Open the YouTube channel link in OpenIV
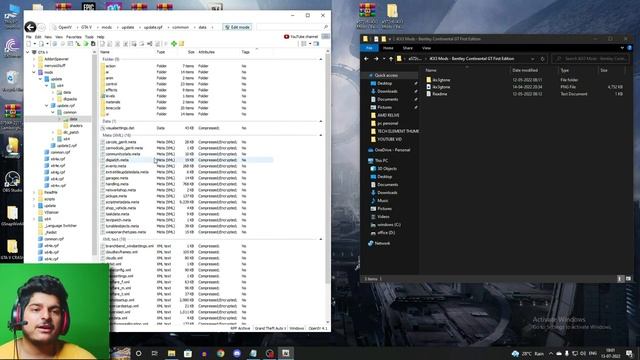 pyautogui.click(x=301, y=37)
